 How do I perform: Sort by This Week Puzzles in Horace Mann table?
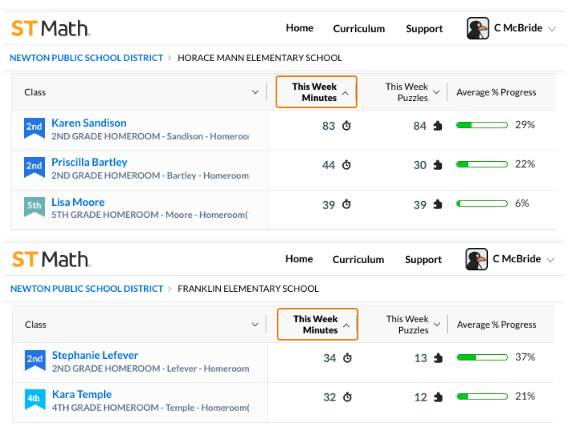412,92
